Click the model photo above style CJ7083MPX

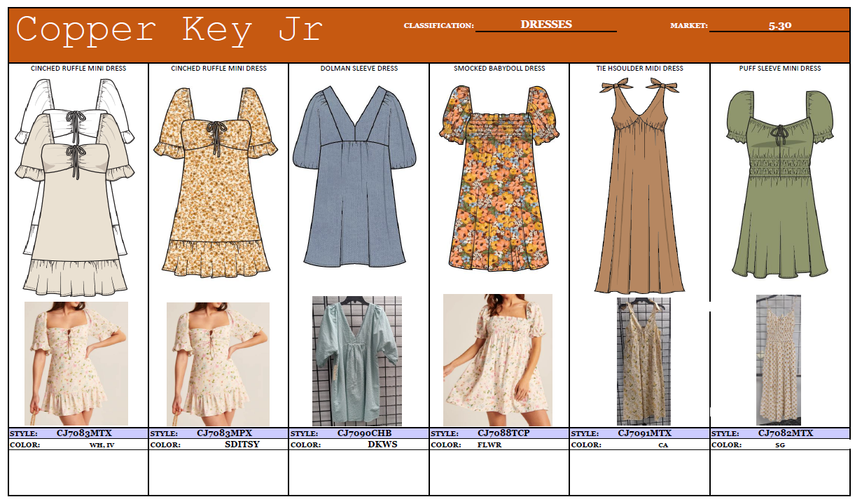click(218, 363)
